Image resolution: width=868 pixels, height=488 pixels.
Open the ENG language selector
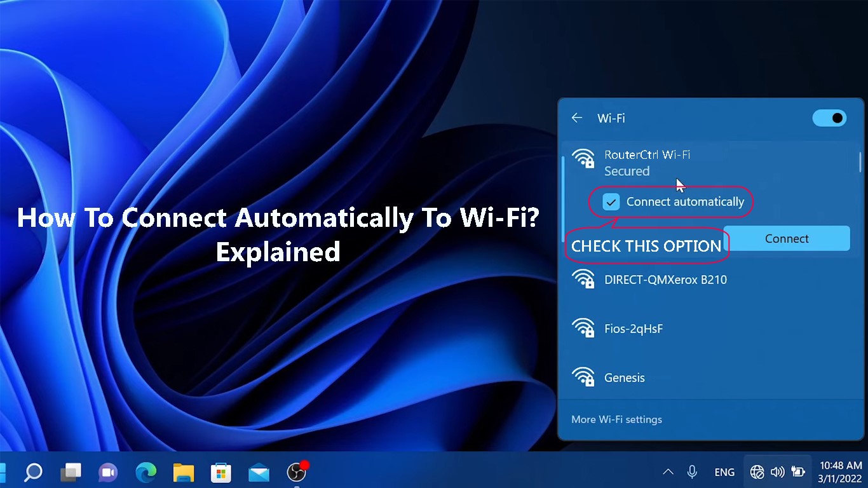point(724,471)
